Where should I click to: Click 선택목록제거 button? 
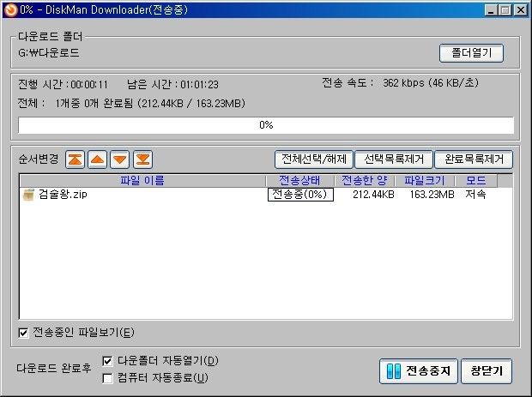click(x=394, y=159)
